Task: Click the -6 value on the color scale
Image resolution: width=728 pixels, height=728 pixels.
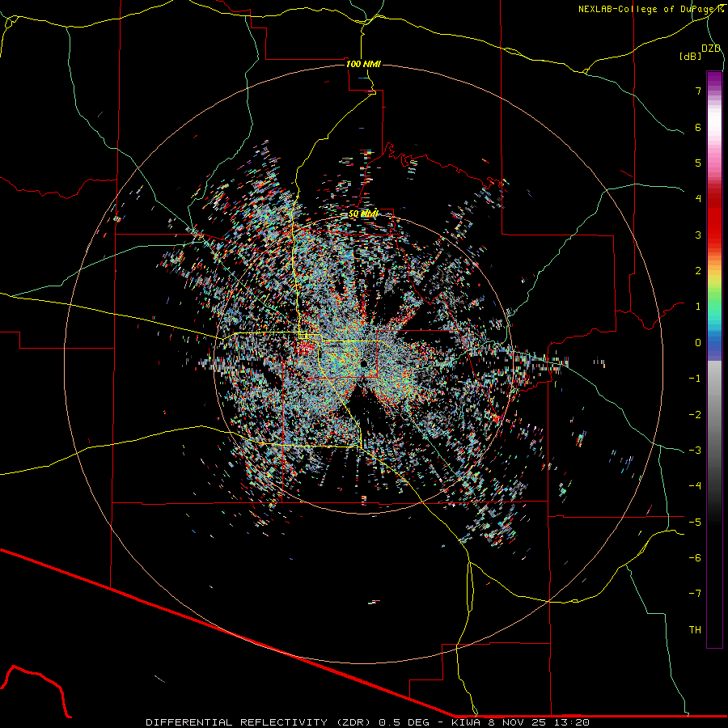Action: 695,558
